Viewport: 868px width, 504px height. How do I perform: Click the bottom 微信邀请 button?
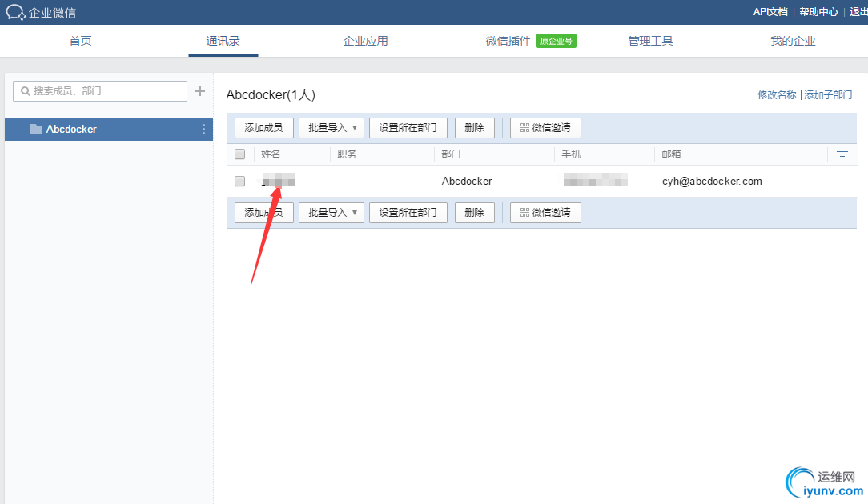tap(545, 213)
